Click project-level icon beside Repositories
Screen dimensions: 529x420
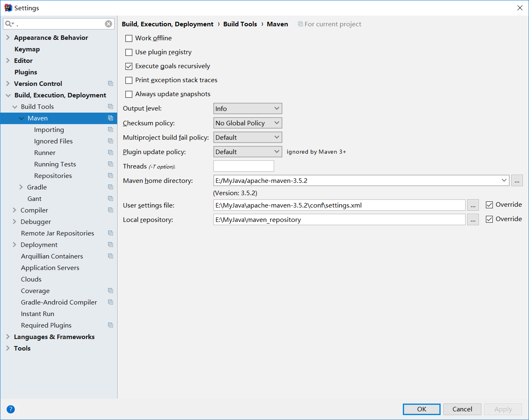111,175
